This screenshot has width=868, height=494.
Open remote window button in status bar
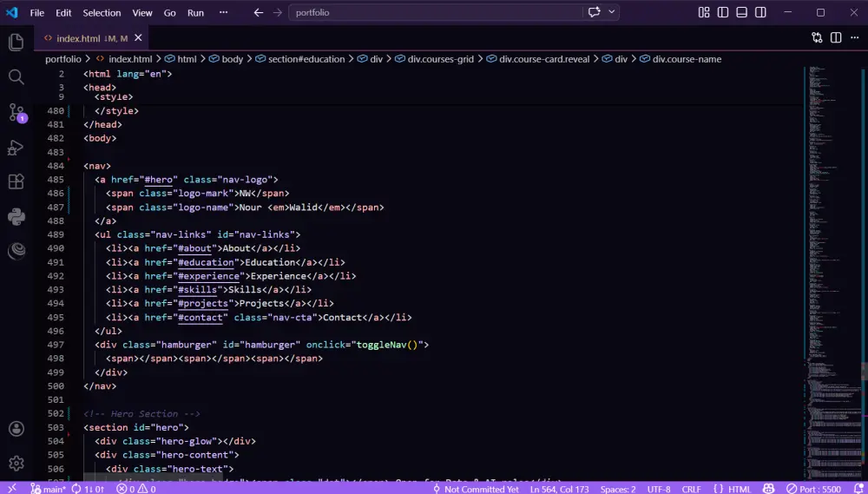[x=11, y=489]
